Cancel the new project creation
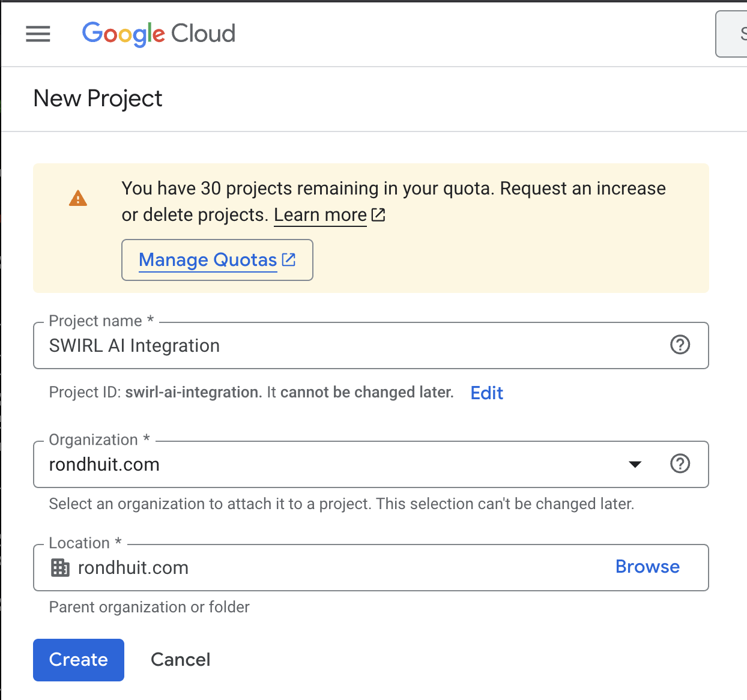The height and width of the screenshot is (700, 747). point(180,660)
